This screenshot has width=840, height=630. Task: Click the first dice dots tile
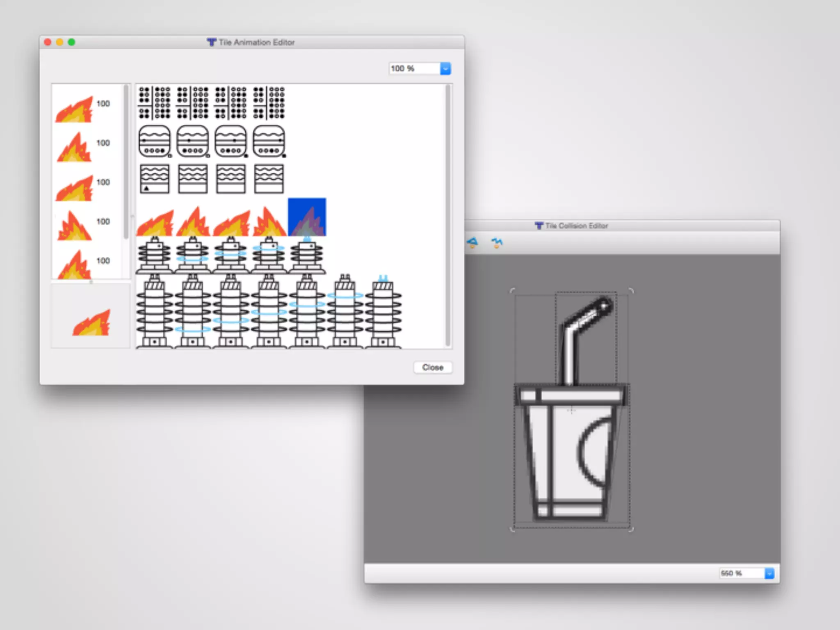[154, 103]
